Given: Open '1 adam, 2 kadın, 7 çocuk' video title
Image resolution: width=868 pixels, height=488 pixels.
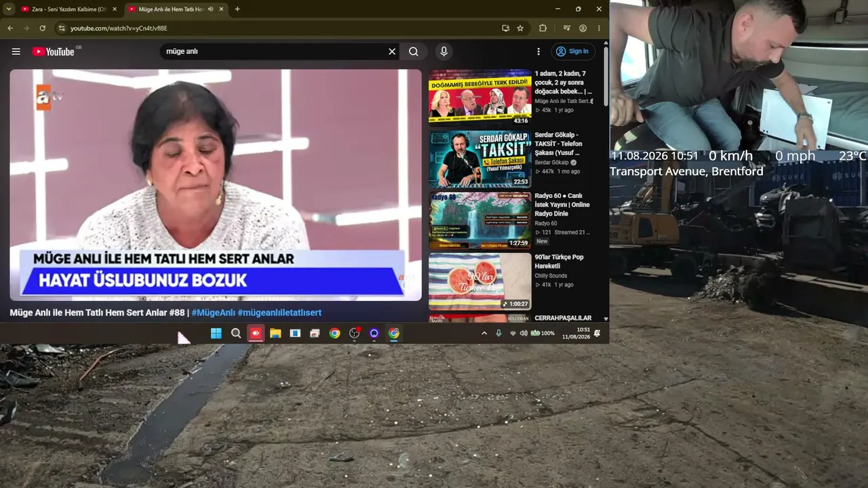Looking at the screenshot, I should (564, 82).
